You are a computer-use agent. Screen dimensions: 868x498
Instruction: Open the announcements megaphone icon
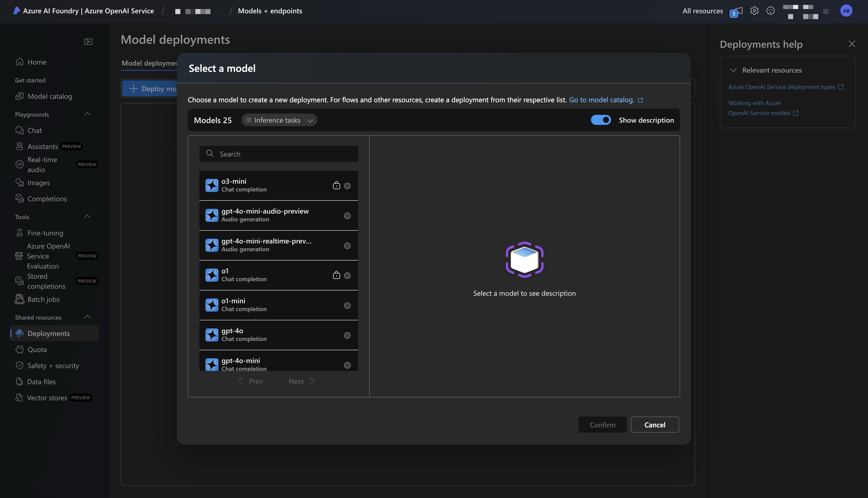(737, 11)
